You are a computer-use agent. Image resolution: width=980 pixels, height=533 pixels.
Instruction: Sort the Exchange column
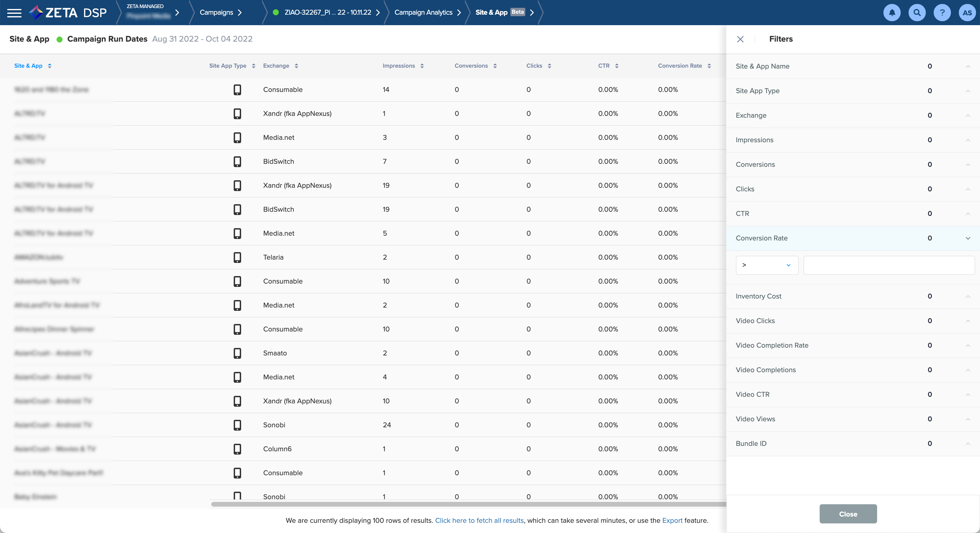(296, 66)
